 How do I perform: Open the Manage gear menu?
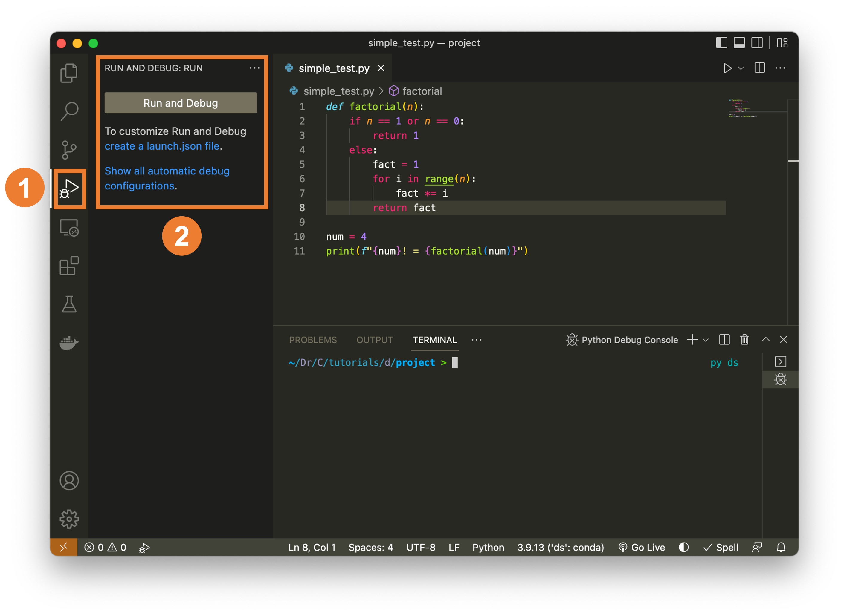[69, 519]
